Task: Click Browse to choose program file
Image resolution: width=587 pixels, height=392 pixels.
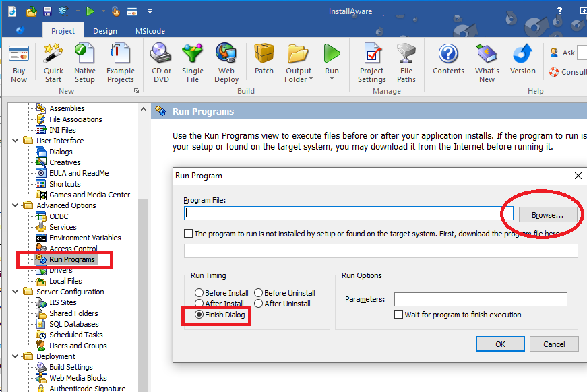Action: 547,215
